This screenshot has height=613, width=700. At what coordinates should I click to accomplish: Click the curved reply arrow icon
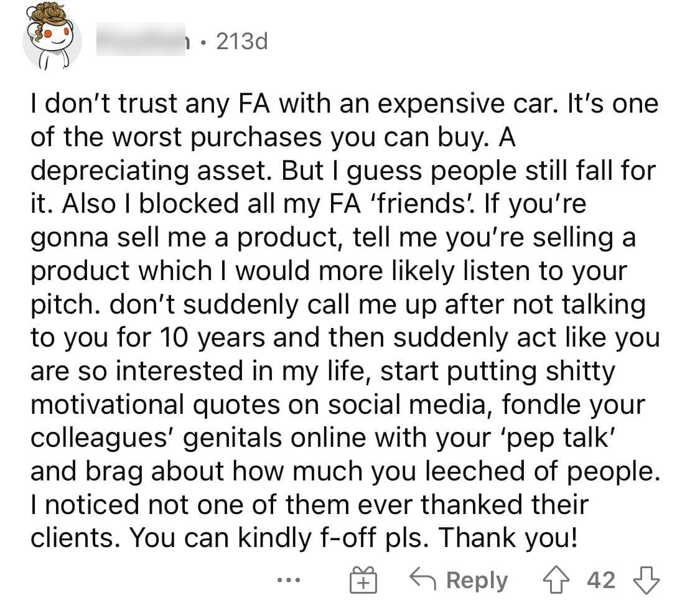(422, 578)
